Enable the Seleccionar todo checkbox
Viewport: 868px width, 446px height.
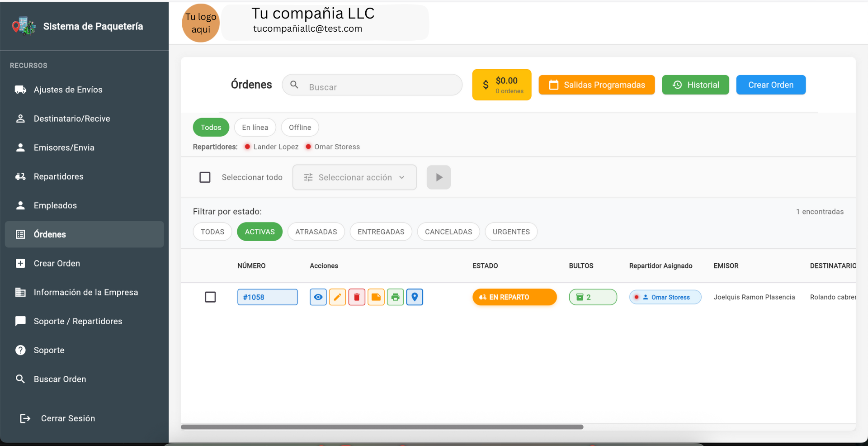(205, 177)
